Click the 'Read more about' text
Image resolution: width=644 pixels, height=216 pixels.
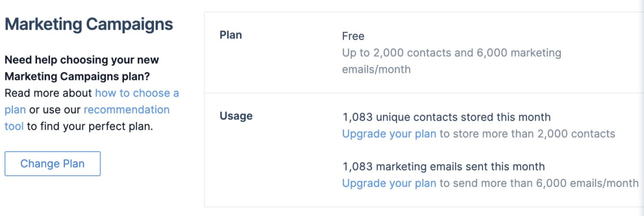[48, 93]
